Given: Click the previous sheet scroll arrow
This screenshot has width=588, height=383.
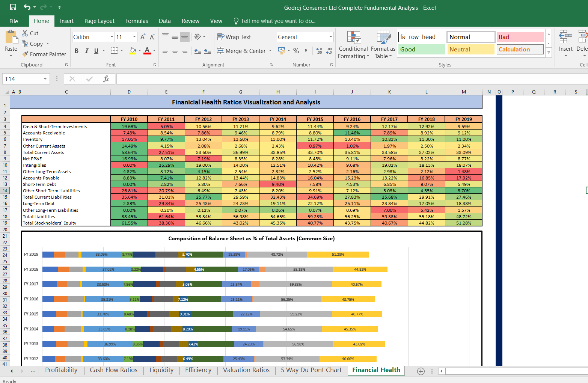Looking at the screenshot, I should click(12, 371).
